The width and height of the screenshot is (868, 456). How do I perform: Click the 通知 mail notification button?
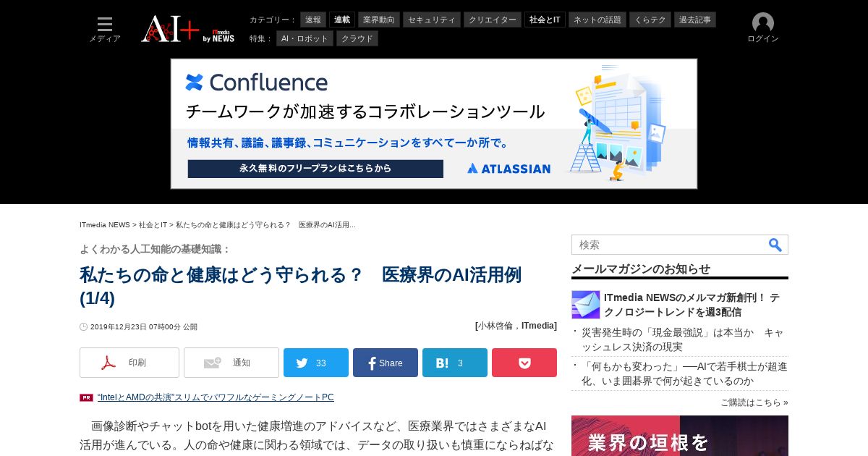click(231, 363)
